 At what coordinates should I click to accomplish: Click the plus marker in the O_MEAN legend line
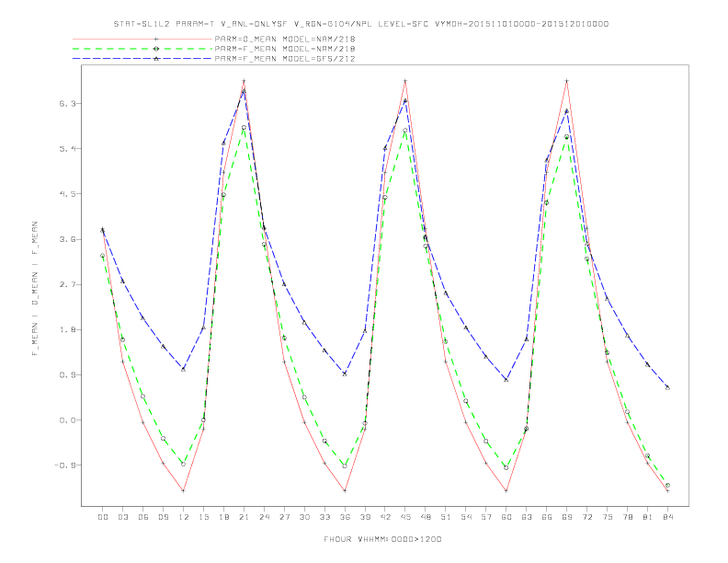tap(156, 39)
